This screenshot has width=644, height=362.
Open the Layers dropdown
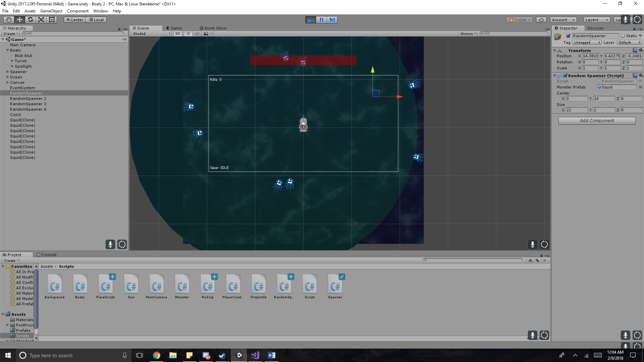(596, 20)
